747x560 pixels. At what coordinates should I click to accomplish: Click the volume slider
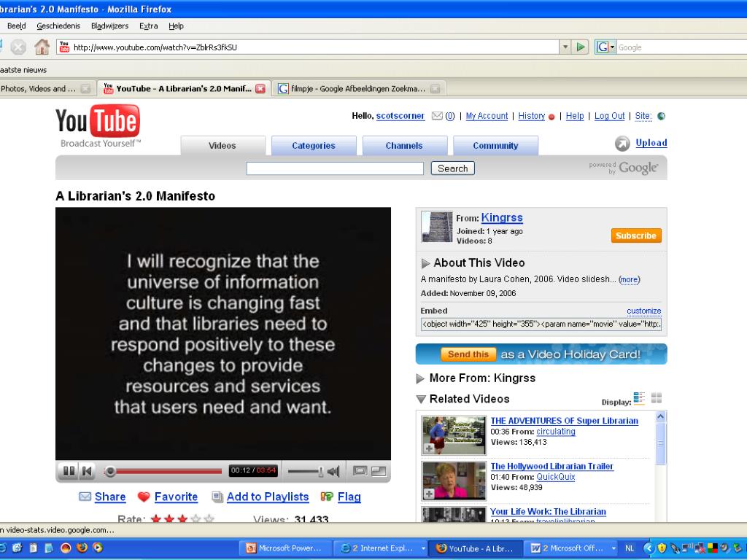(x=306, y=472)
